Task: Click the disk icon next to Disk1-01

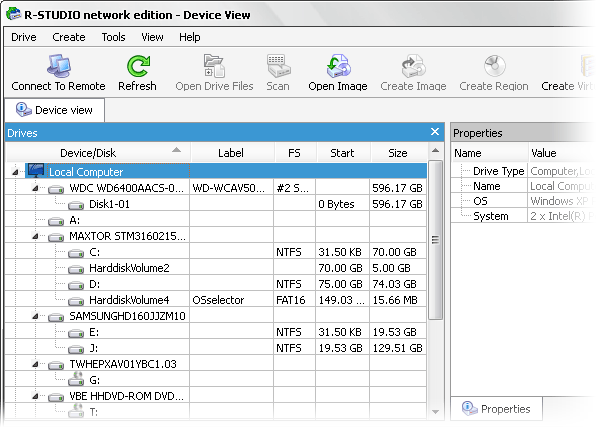Action: (x=76, y=205)
